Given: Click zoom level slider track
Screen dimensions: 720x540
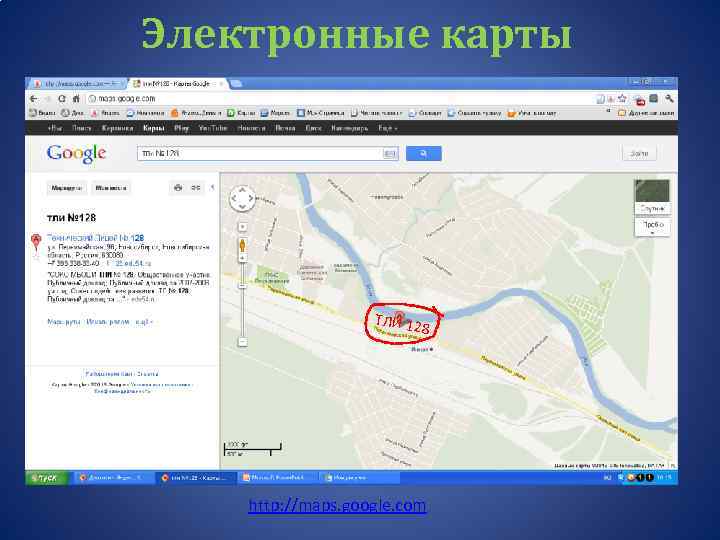Looking at the screenshot, I should 242,300.
